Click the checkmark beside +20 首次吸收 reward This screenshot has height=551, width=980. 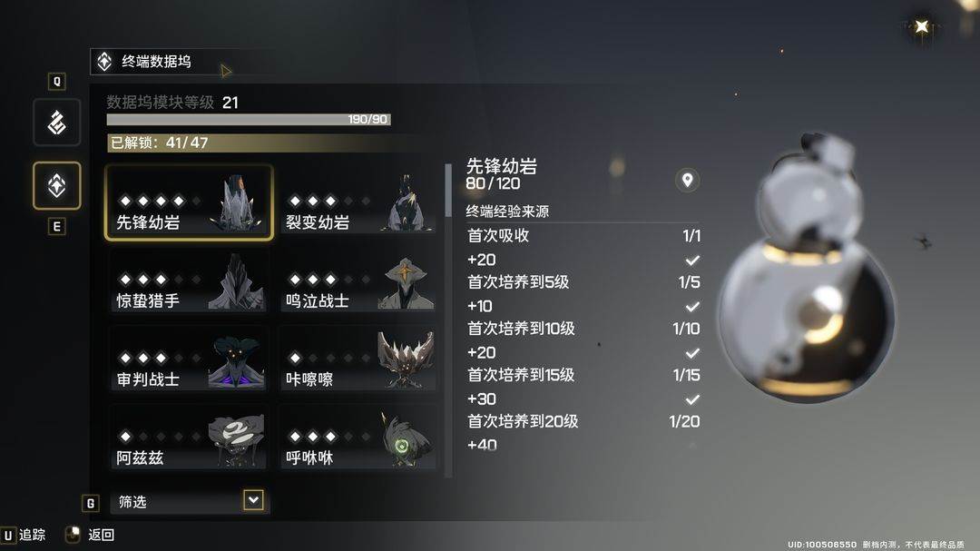tap(691, 260)
